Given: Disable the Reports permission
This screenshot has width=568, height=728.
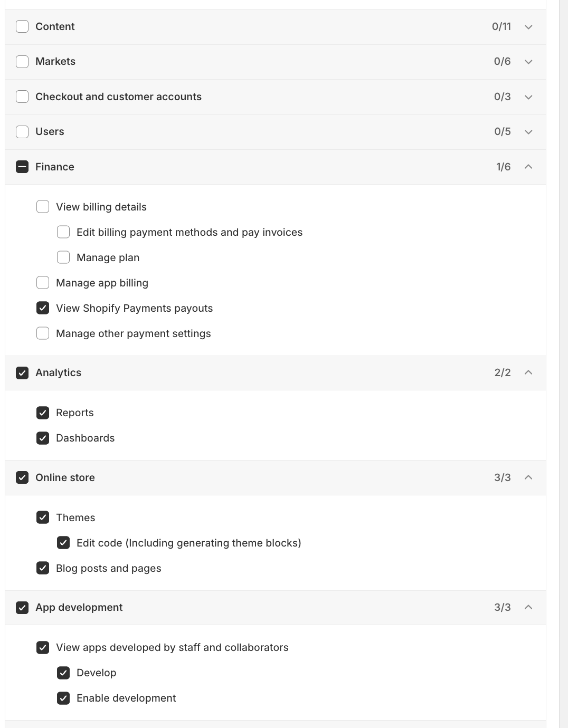Looking at the screenshot, I should (x=42, y=412).
